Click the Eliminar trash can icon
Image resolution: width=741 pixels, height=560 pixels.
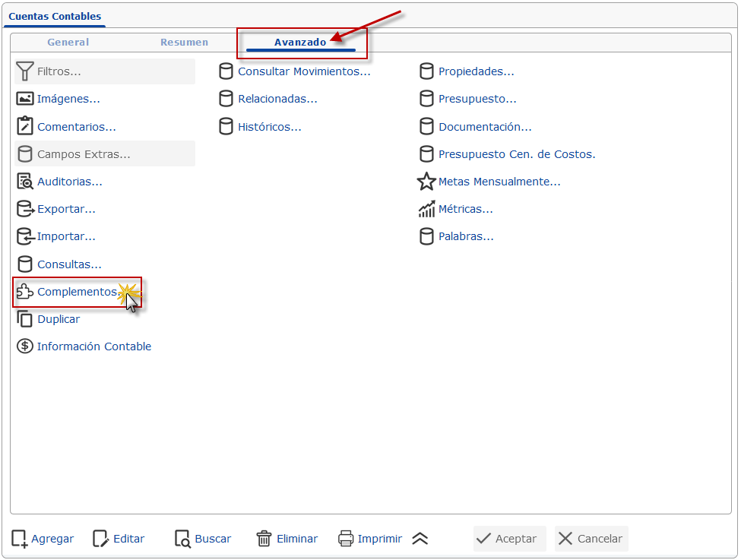[x=264, y=539]
